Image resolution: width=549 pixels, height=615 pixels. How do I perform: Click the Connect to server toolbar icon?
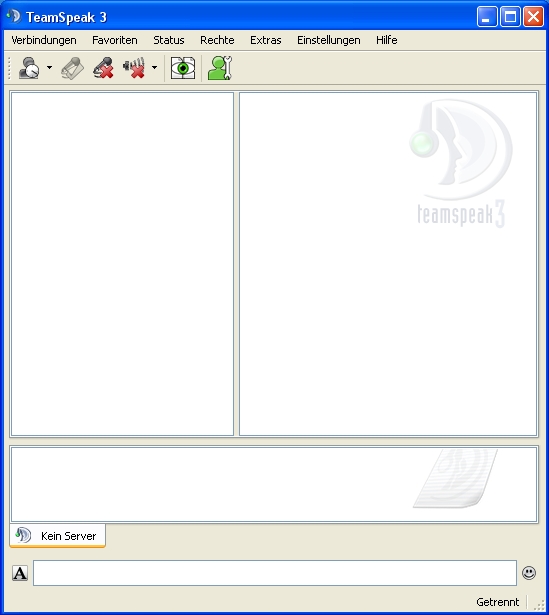[29, 68]
